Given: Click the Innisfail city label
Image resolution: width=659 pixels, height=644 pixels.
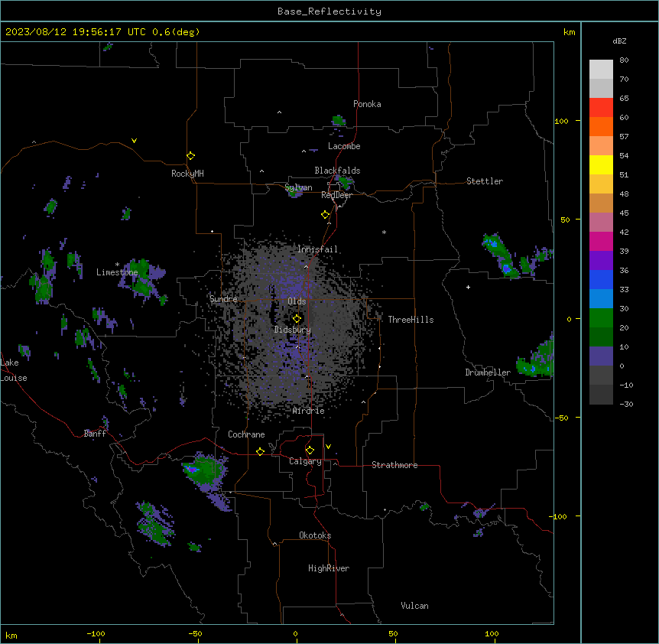Looking at the screenshot, I should point(317,249).
